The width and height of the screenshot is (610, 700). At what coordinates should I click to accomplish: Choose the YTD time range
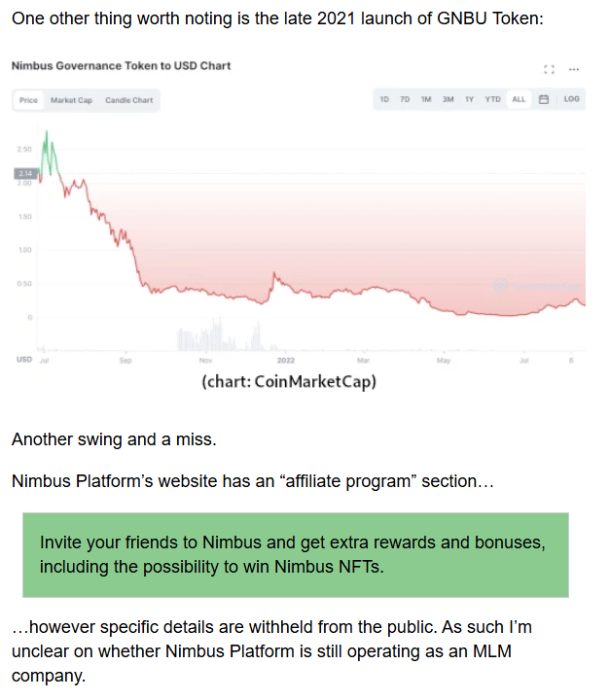pos(493,99)
